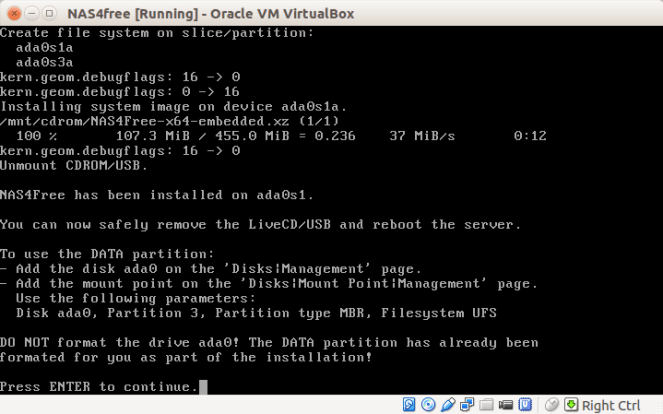This screenshot has height=414, width=663.
Task: Toggle the mouse integration icon
Action: (552, 404)
